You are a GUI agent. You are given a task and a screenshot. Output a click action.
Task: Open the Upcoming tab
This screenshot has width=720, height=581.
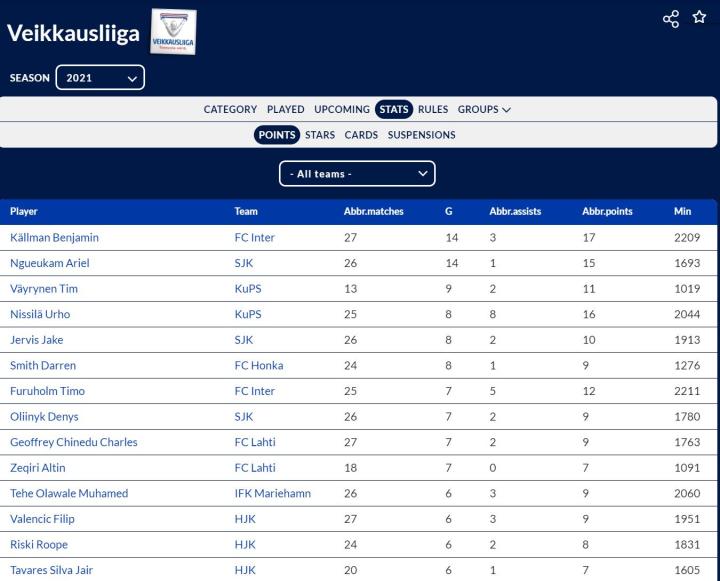coord(341,110)
